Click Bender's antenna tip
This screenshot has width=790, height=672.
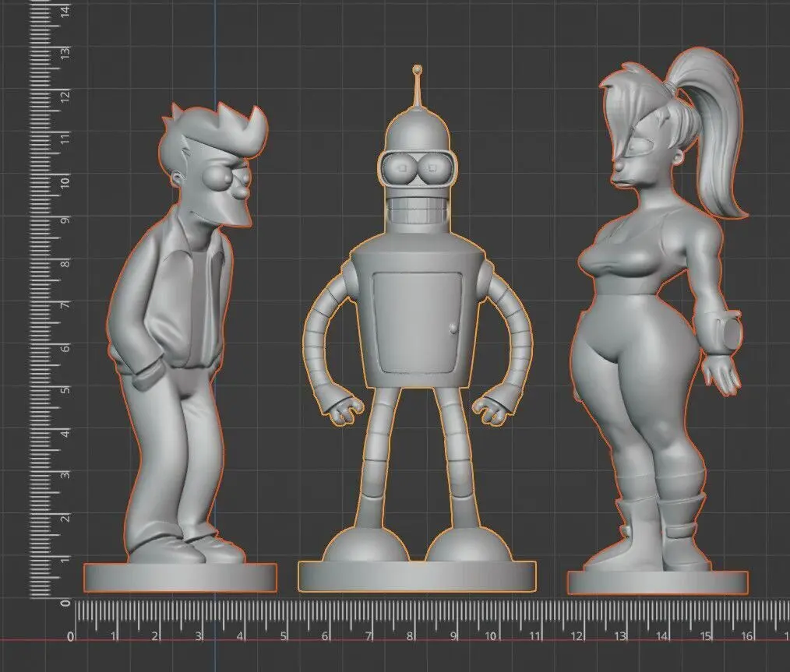click(417, 69)
